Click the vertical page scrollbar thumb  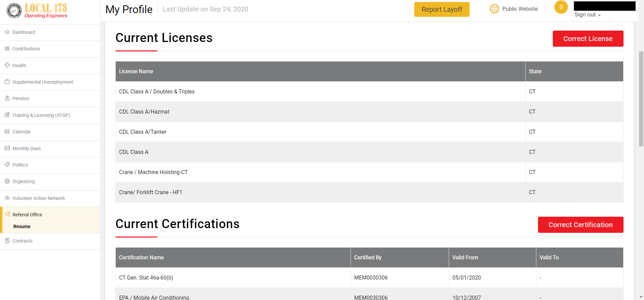641,99
